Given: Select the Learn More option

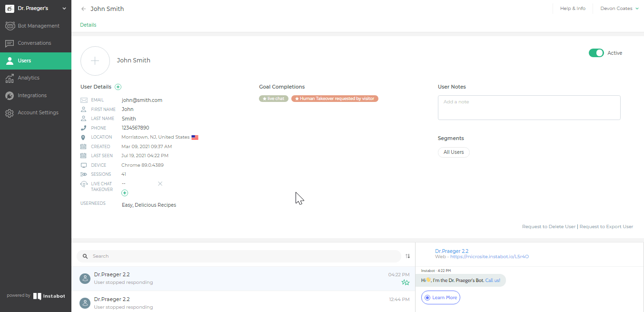Looking at the screenshot, I should (441, 298).
